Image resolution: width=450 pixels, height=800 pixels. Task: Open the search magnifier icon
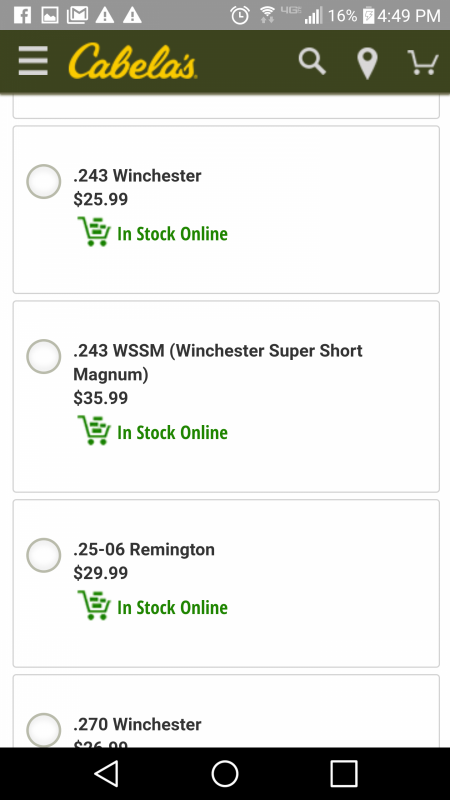click(312, 62)
